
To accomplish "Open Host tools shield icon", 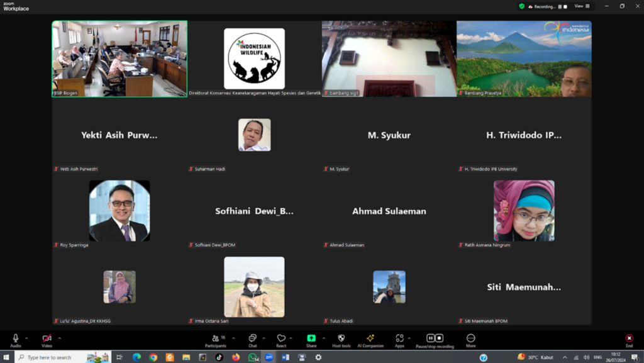I will pyautogui.click(x=341, y=340).
